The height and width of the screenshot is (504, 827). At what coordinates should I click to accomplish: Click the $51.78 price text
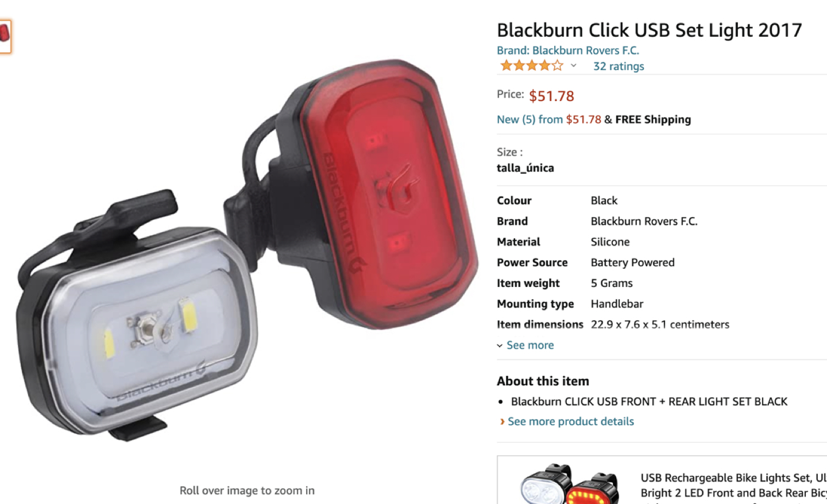click(551, 96)
